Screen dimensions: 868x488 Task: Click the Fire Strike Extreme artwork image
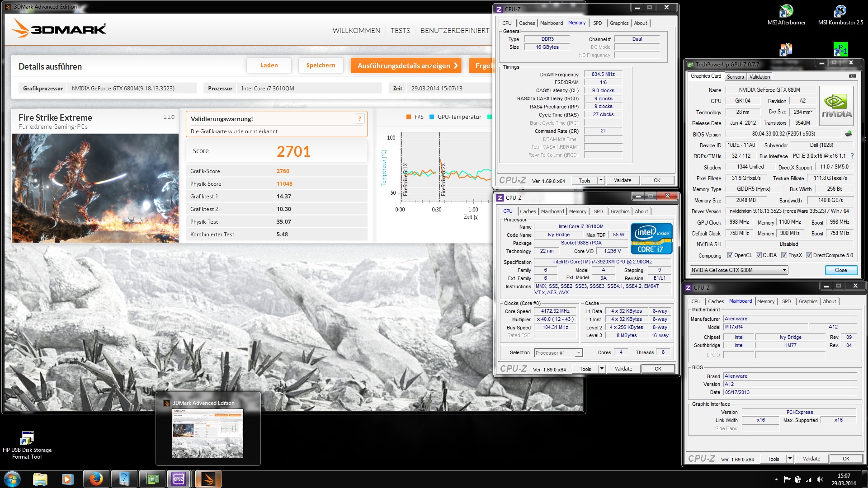pos(95,188)
